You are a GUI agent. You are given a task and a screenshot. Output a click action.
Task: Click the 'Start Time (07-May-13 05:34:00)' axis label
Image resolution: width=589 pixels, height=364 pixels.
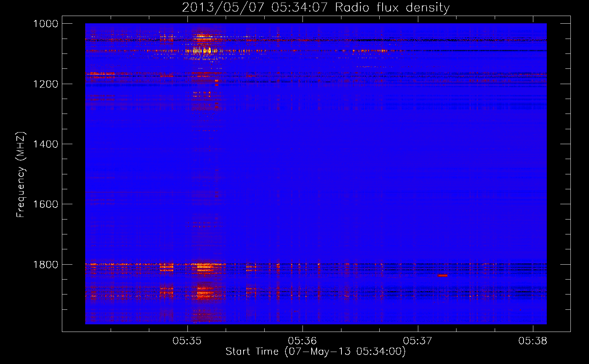[316, 352]
